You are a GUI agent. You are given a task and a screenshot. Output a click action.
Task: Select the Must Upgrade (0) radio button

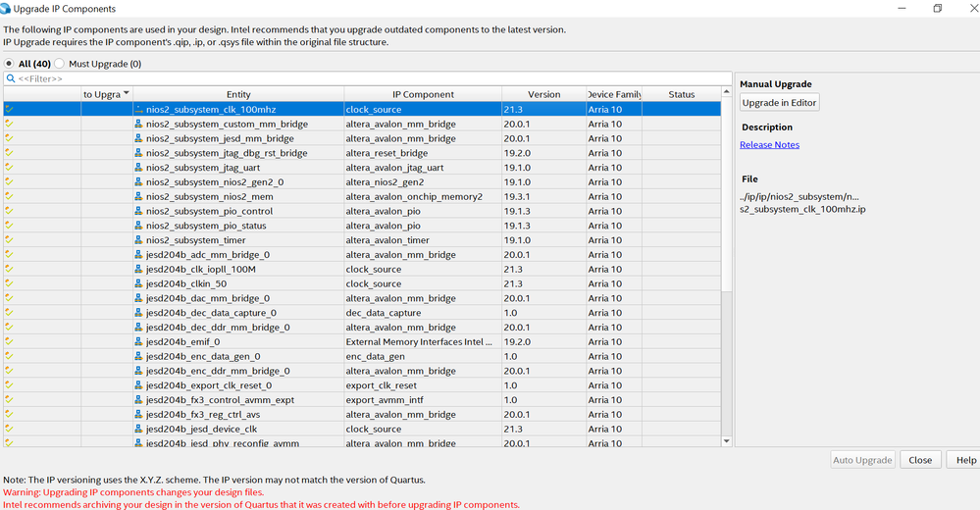60,64
